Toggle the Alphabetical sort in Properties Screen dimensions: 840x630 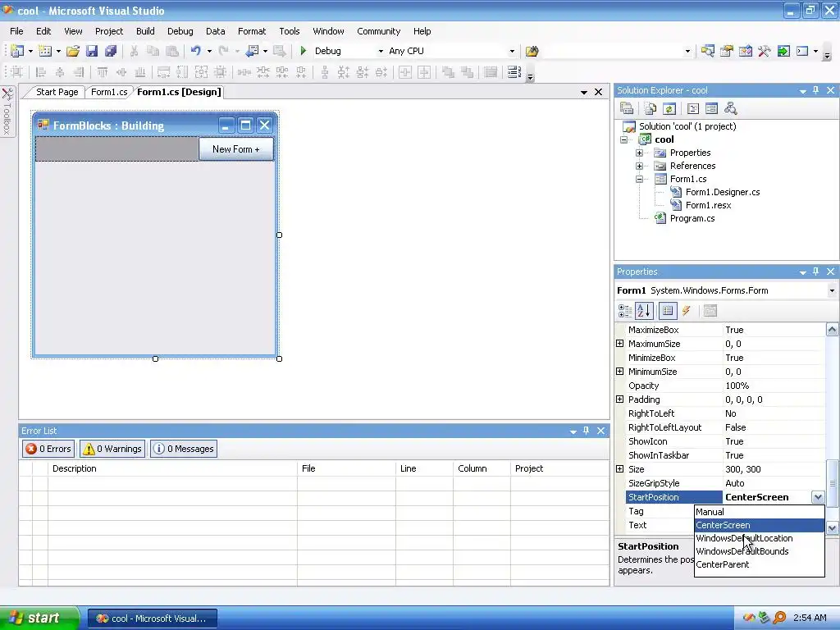[x=644, y=311]
